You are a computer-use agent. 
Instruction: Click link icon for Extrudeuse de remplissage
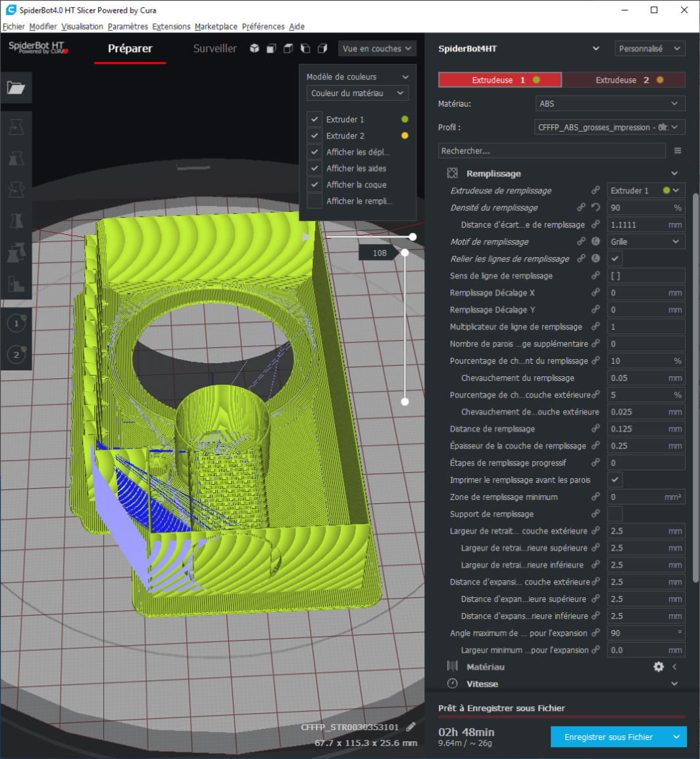click(595, 190)
